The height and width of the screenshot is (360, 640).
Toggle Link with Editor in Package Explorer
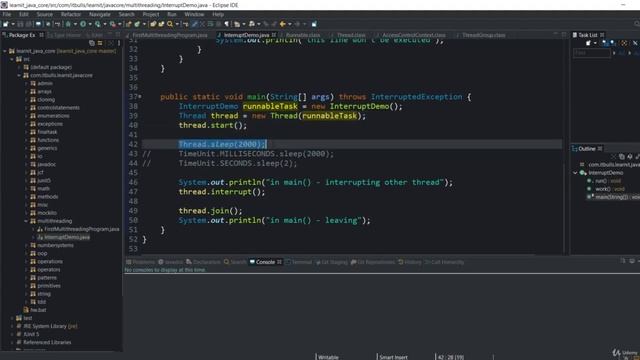(100, 43)
